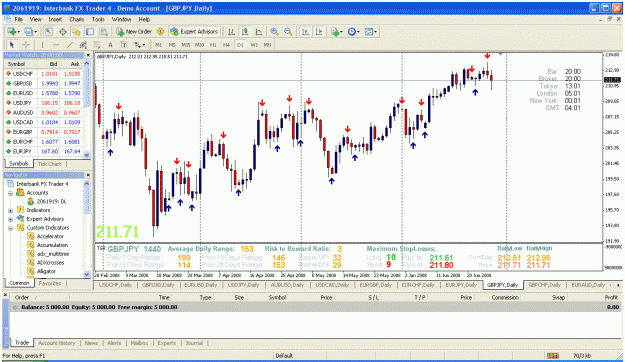The width and height of the screenshot is (625, 362).
Task: Open the Account History tab
Action: pos(57,343)
